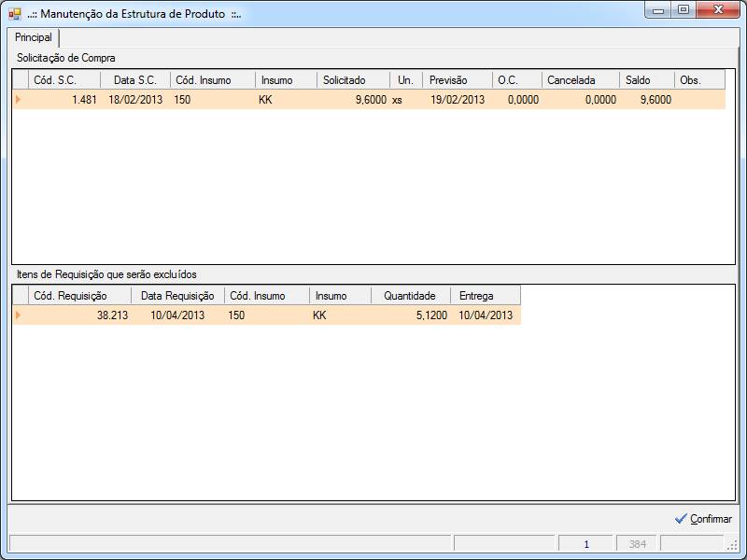
Task: Click the application icon in the title bar
Action: click(x=15, y=14)
